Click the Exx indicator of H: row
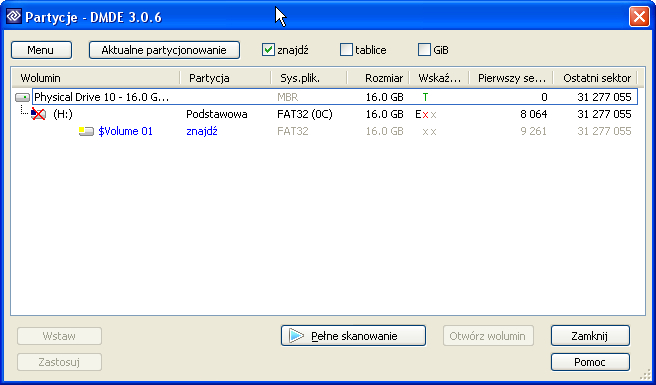Viewport: 656px width, 385px height. [426, 115]
